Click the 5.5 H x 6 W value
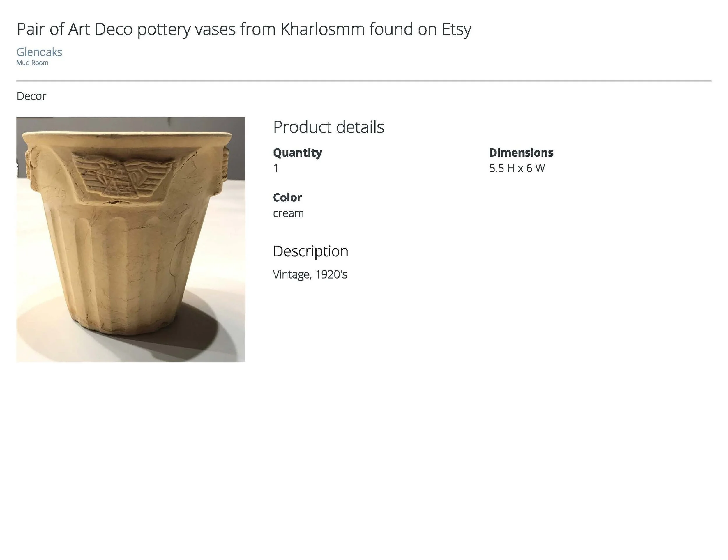 coord(517,168)
